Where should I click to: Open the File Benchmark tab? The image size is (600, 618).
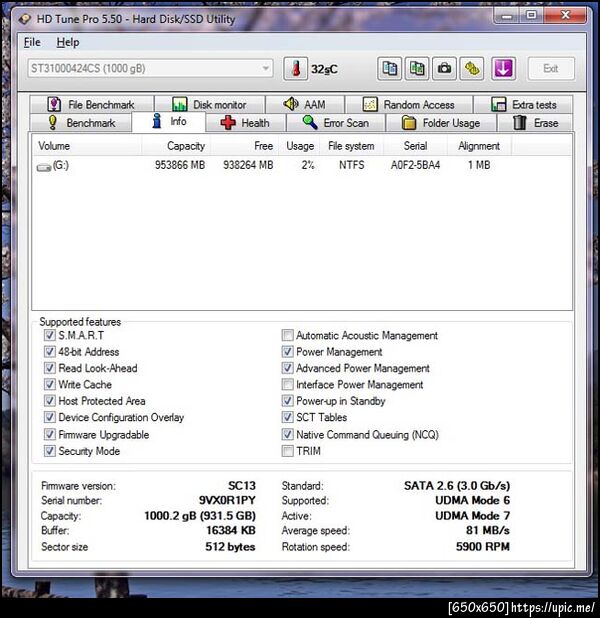click(91, 104)
